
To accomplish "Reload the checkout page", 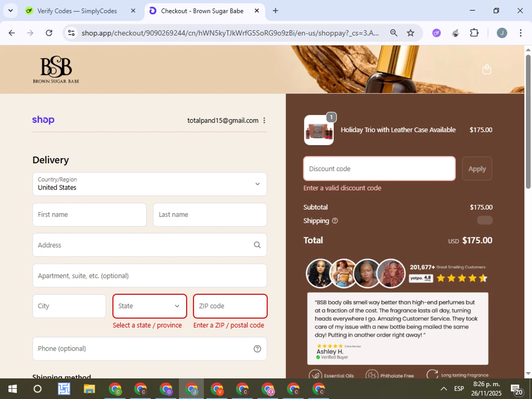I will click(x=49, y=33).
